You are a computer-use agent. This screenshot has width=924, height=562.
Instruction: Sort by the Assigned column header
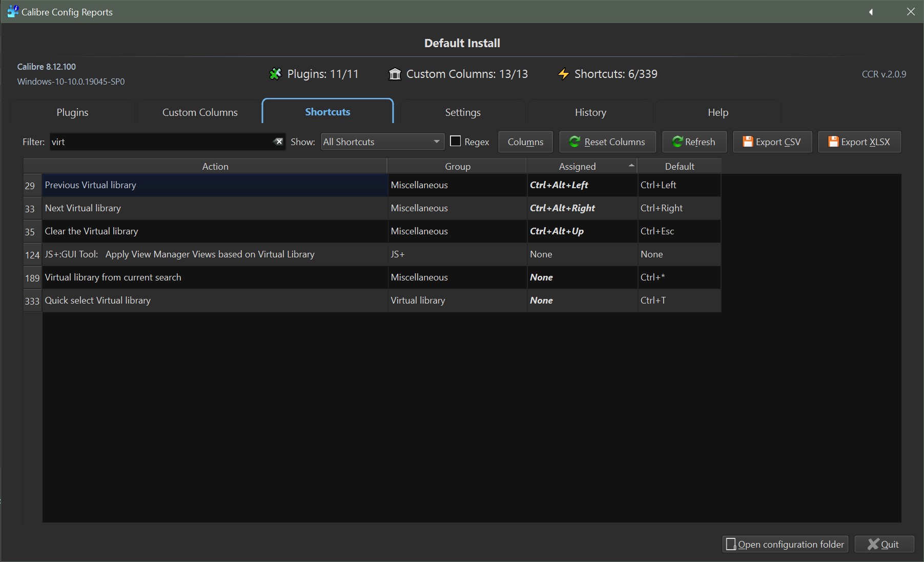point(577,166)
